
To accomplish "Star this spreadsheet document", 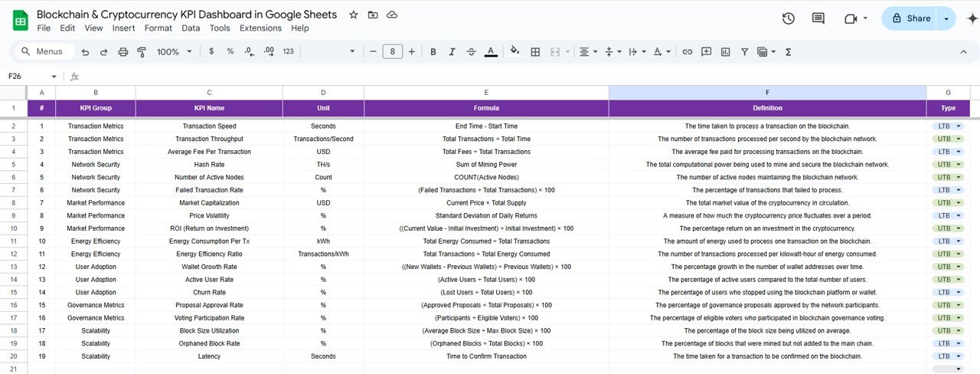I will point(353,15).
